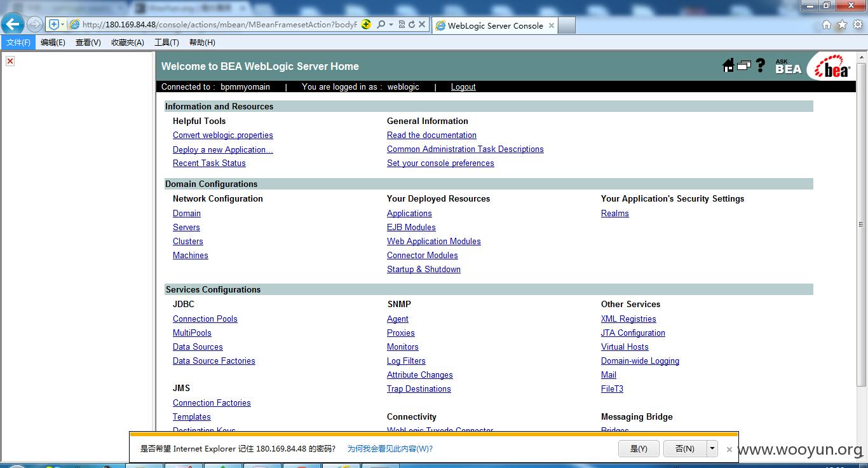The width and height of the screenshot is (868, 468).
Task: Open the 编辑(E) menu
Action: (x=53, y=43)
